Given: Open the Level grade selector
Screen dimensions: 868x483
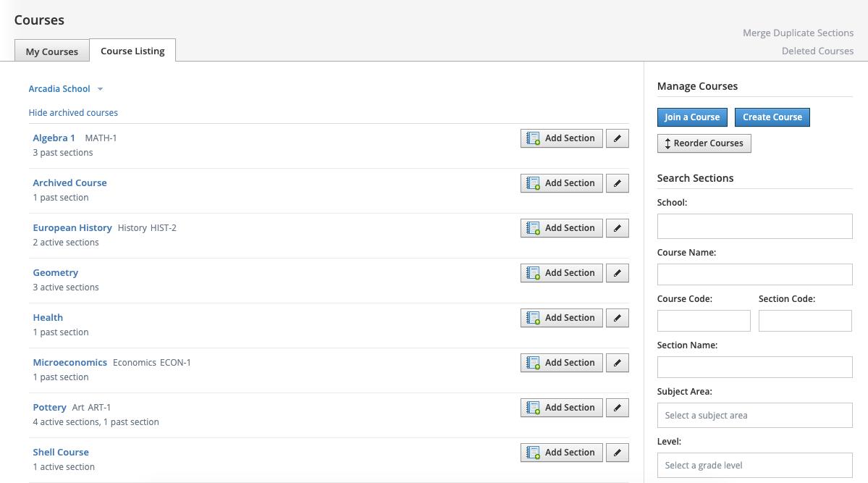Looking at the screenshot, I should [x=754, y=466].
